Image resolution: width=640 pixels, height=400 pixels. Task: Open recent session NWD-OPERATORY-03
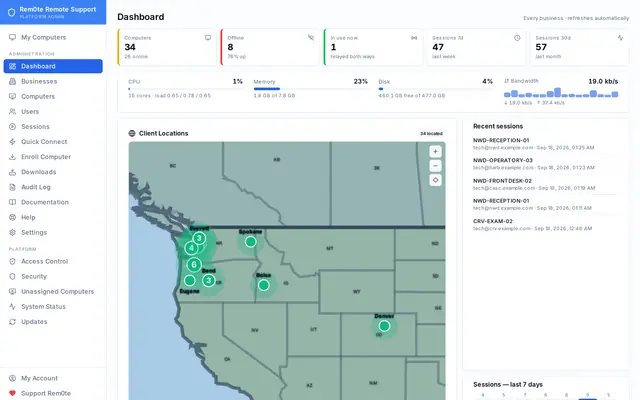[x=545, y=164]
